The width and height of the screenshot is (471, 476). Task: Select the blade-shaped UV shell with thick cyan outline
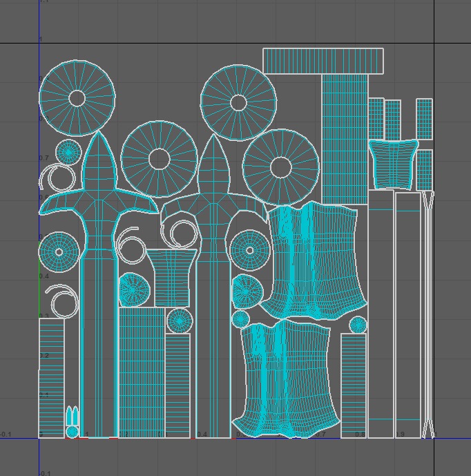click(x=99, y=285)
